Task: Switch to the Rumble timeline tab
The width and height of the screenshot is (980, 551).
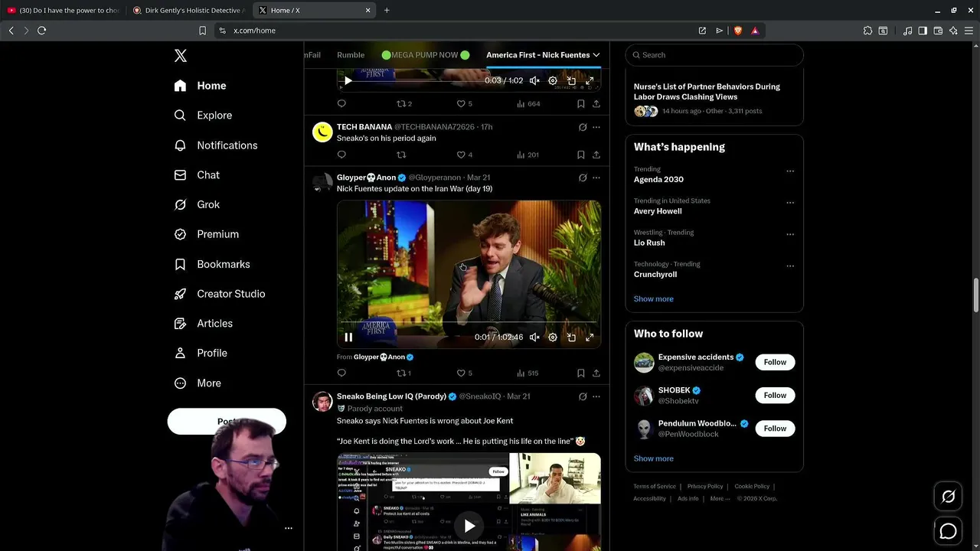Action: (351, 55)
